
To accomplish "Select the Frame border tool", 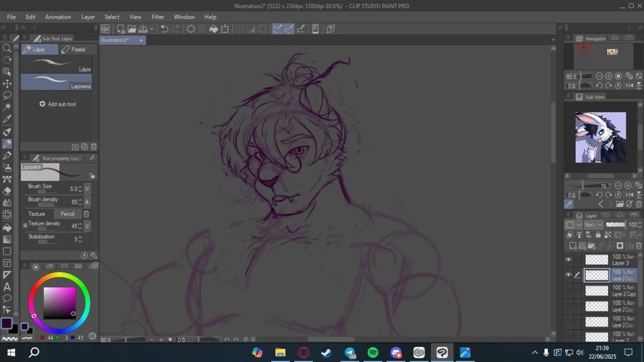I will (7, 263).
